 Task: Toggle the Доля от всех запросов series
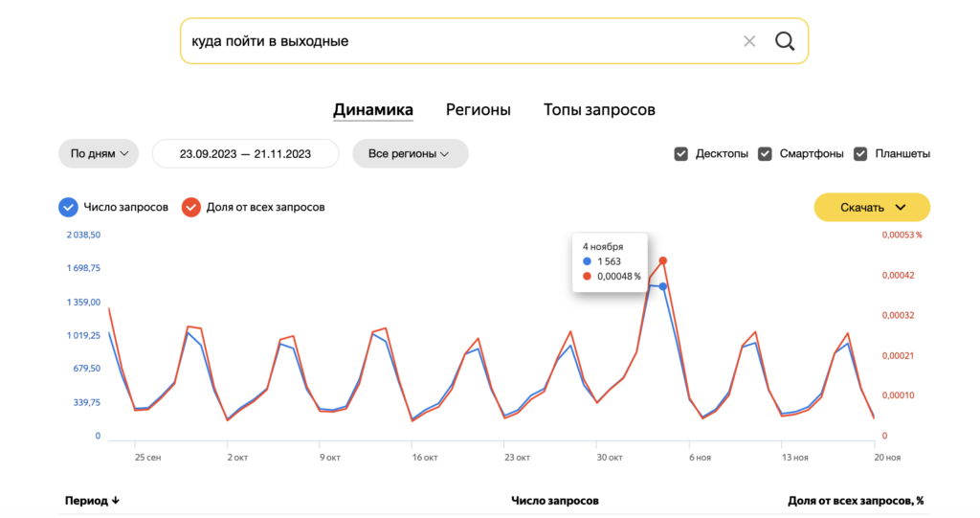pos(190,207)
